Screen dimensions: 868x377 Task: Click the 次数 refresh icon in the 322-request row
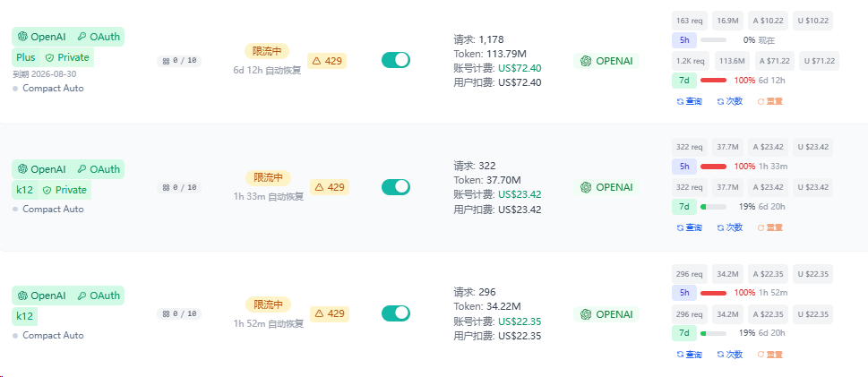(x=721, y=227)
